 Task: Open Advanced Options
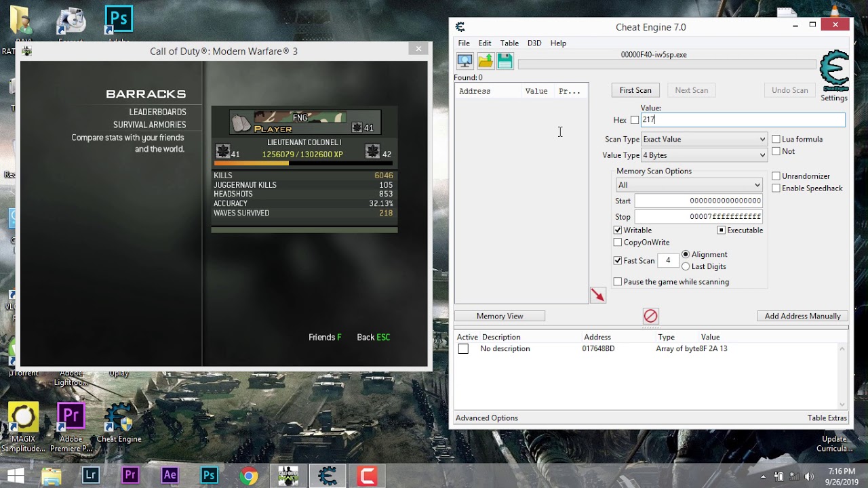[487, 418]
